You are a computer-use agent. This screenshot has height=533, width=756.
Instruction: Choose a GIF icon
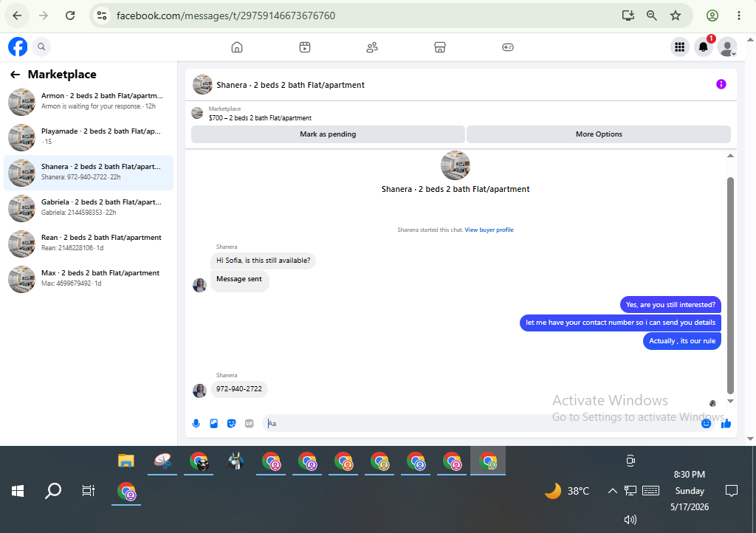coord(250,424)
